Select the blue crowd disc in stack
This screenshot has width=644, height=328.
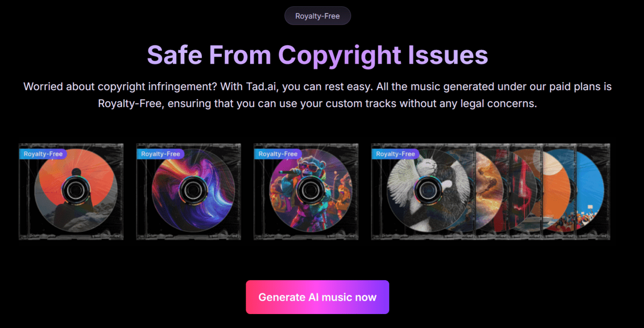tap(591, 192)
